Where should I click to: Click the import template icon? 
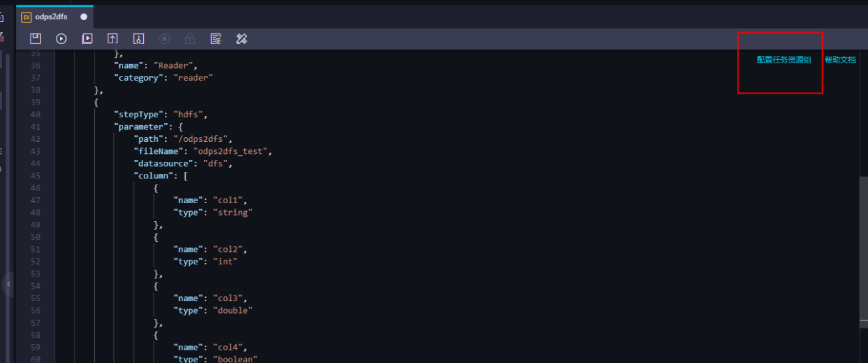pyautogui.click(x=216, y=39)
